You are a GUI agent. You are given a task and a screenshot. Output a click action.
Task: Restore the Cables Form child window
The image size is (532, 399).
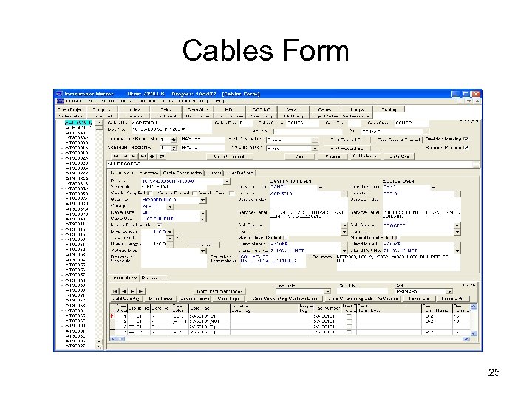tap(469, 101)
